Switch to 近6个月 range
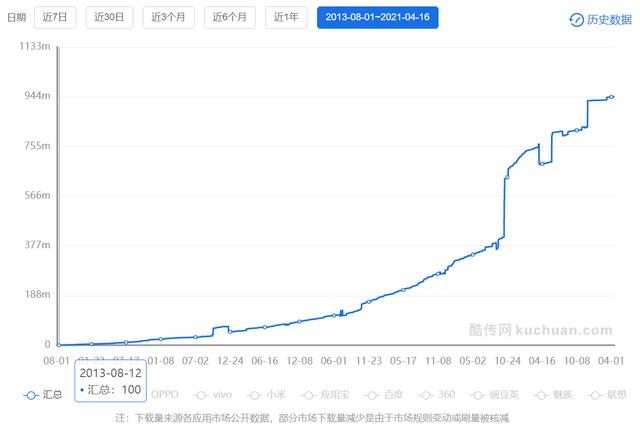 tap(229, 18)
